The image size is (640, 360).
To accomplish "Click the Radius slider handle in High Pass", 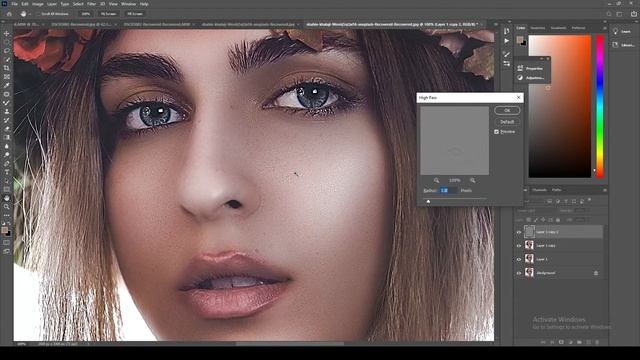I will (x=428, y=201).
